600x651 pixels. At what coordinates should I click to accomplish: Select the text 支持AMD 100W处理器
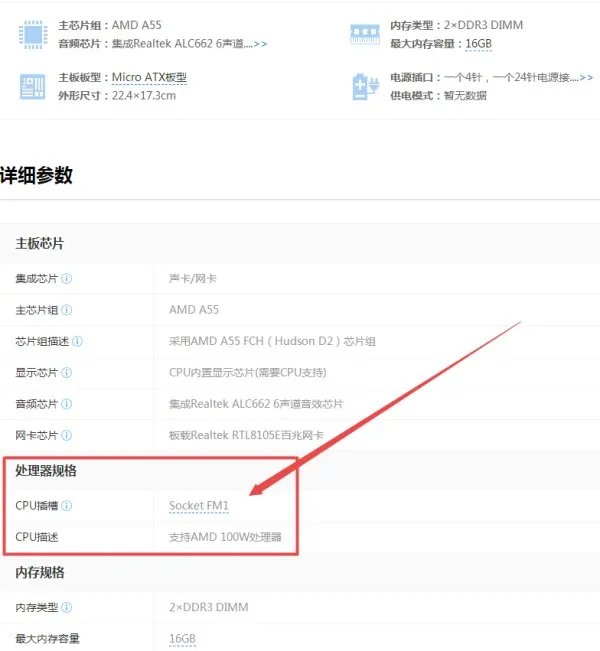pyautogui.click(x=225, y=537)
